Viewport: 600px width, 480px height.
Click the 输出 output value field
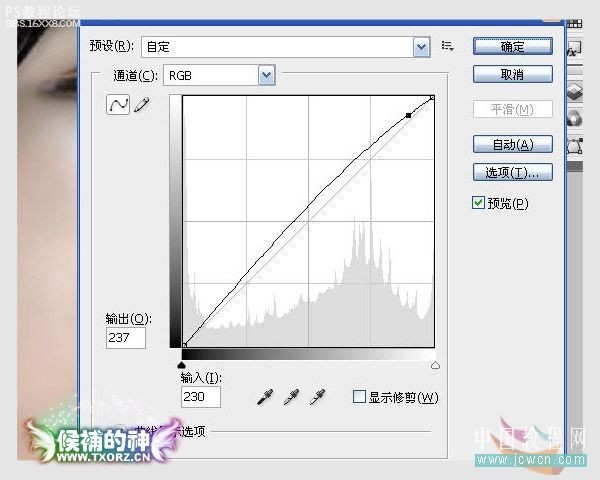[126, 338]
